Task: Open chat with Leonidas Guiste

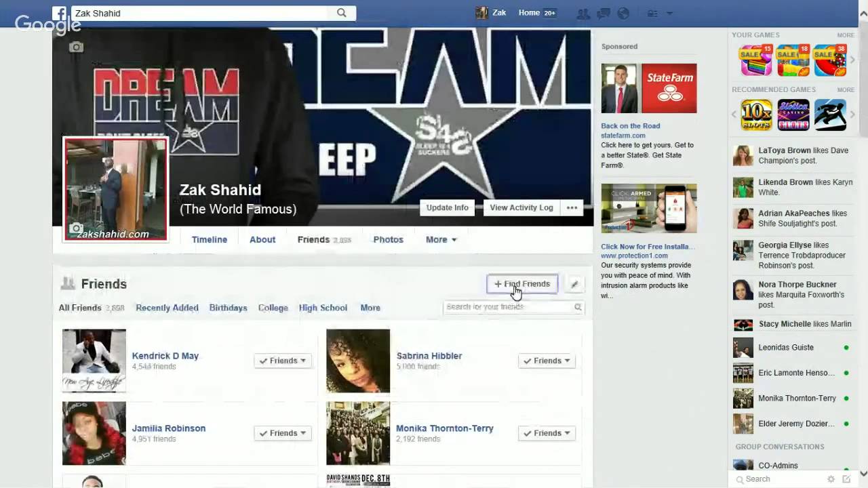Action: pos(791,348)
